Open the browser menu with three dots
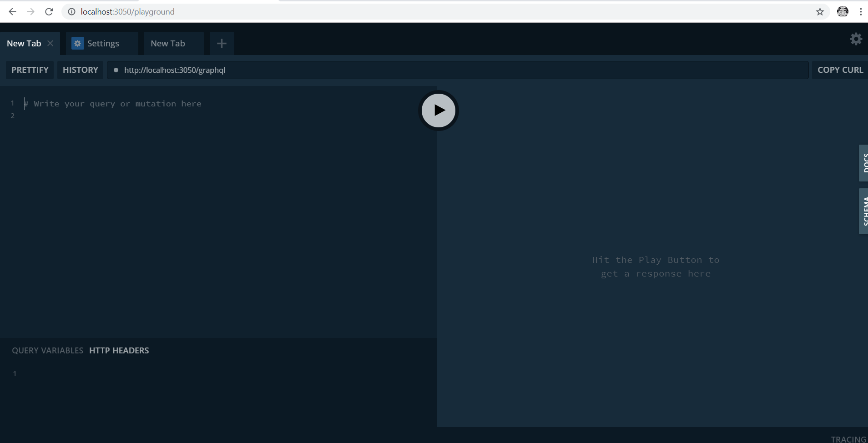868x443 pixels. pos(861,11)
